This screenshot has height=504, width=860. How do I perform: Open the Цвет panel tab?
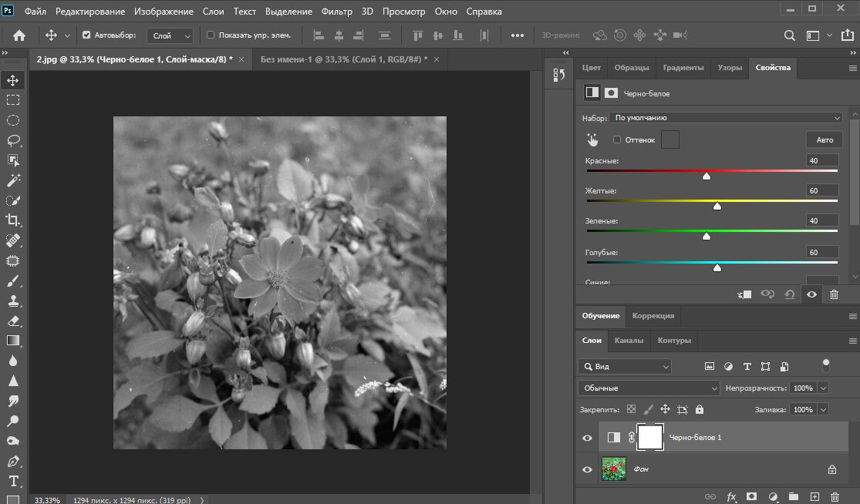point(591,67)
